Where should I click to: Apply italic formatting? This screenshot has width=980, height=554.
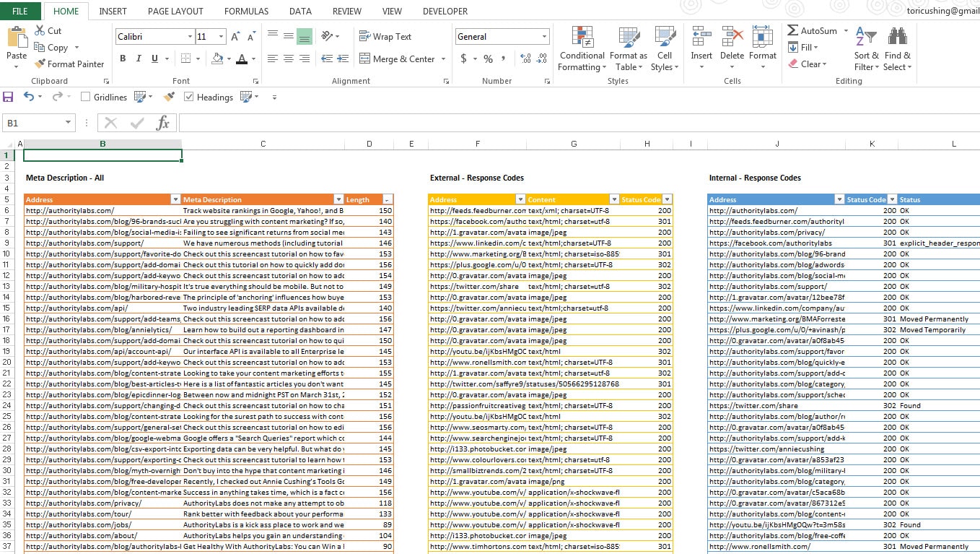139,59
